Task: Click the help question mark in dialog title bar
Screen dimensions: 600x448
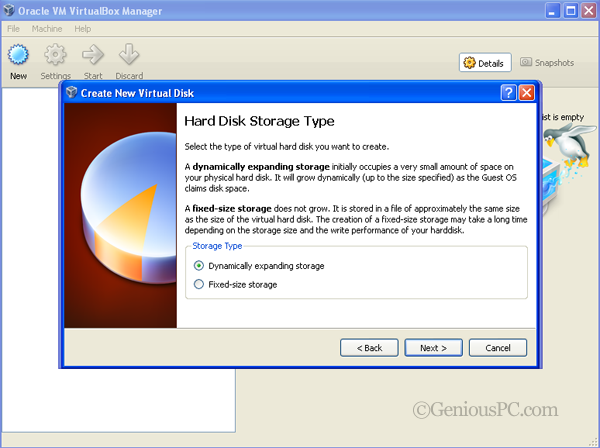Action: (509, 93)
